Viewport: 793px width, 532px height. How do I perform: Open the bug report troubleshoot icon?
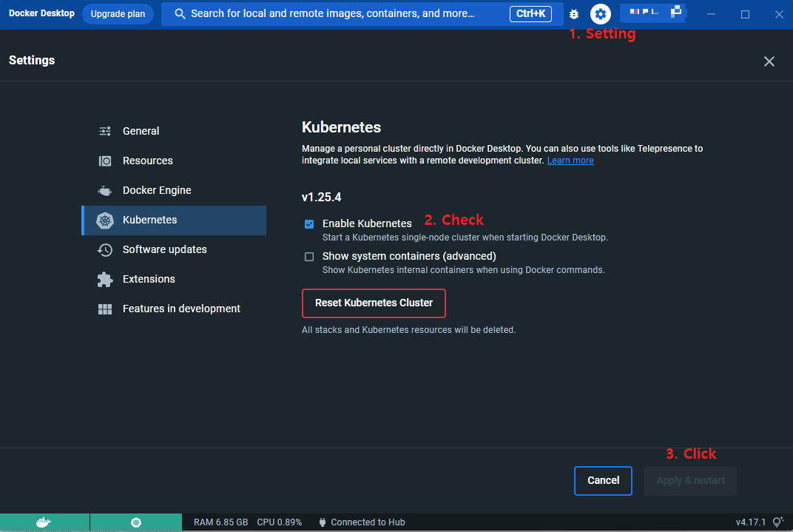pyautogui.click(x=573, y=14)
